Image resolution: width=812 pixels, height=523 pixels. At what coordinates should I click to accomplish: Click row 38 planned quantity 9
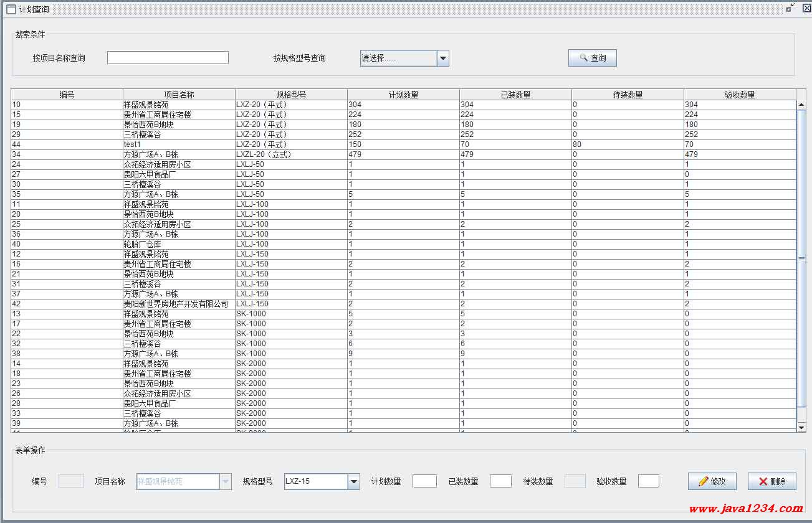(x=404, y=354)
